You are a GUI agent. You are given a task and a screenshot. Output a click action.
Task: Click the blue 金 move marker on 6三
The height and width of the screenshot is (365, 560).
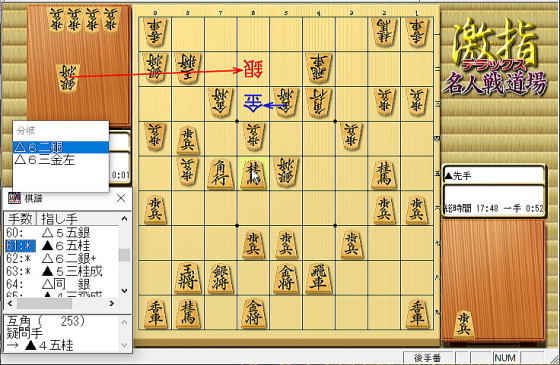click(253, 104)
